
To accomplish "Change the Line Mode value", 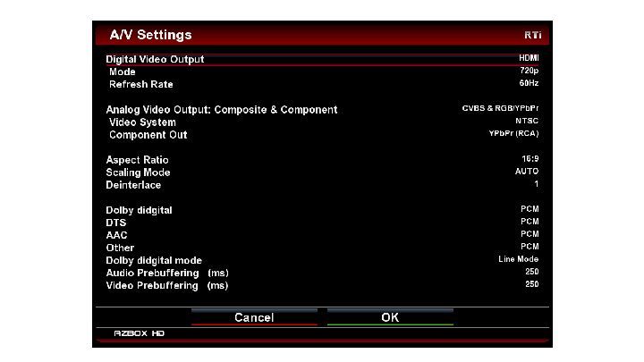I will 518,259.
